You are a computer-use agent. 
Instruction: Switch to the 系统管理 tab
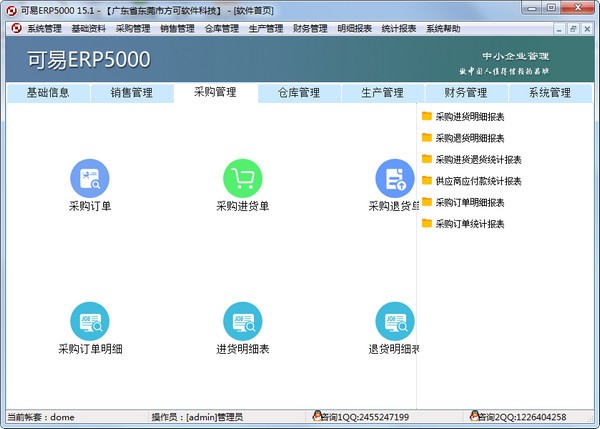pos(550,93)
